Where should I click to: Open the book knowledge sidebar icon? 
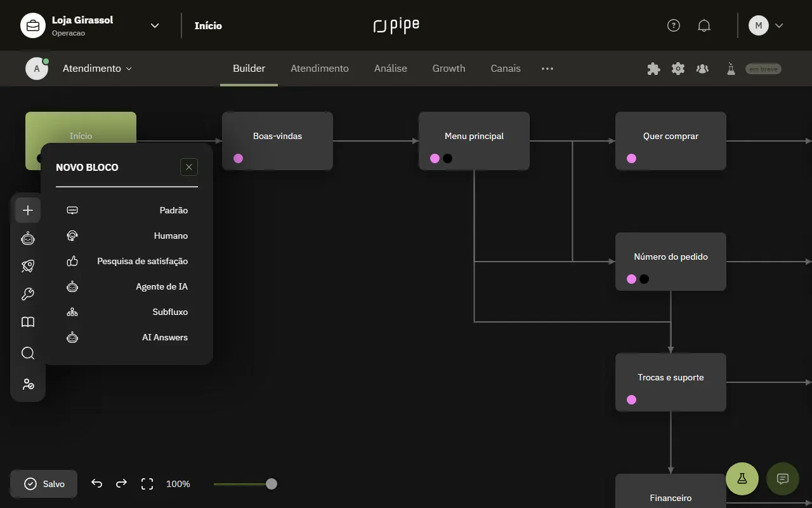pos(28,322)
